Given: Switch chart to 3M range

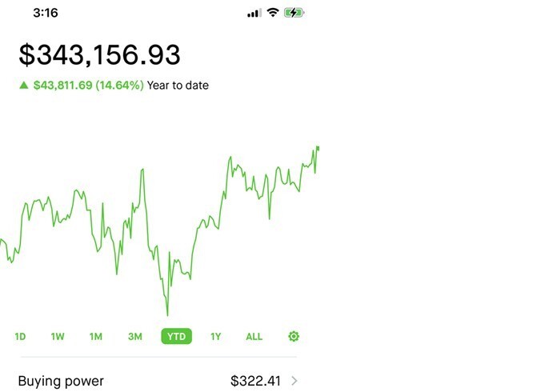Looking at the screenshot, I should 135,336.
